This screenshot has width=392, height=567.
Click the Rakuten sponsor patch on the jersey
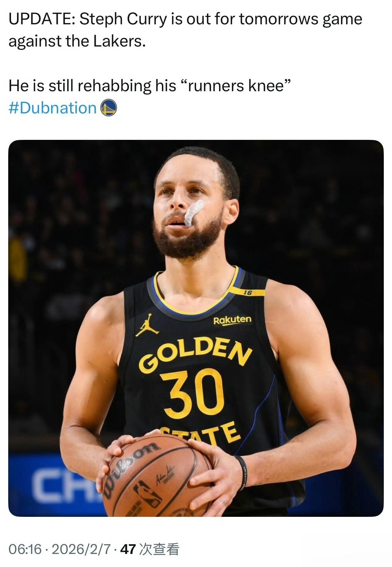coord(232,320)
